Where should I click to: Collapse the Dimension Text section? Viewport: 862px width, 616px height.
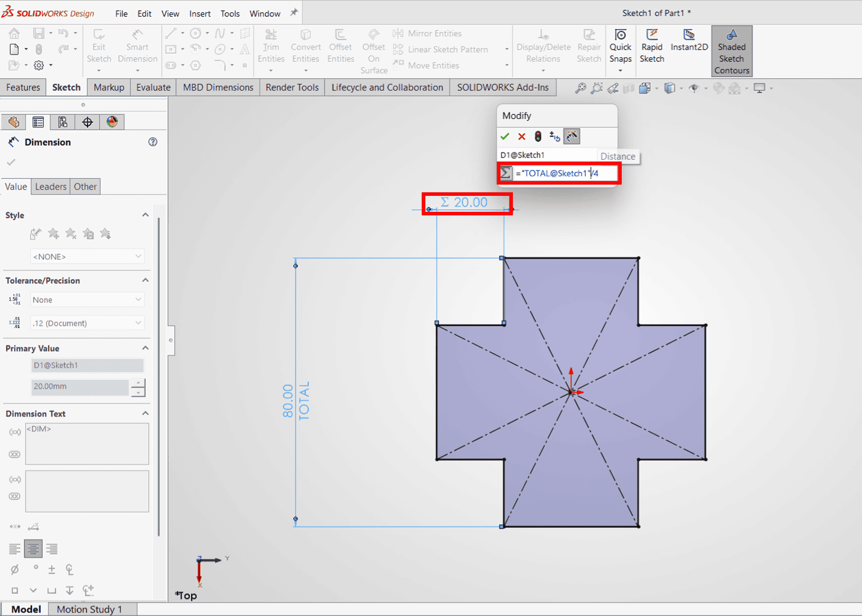(x=146, y=413)
